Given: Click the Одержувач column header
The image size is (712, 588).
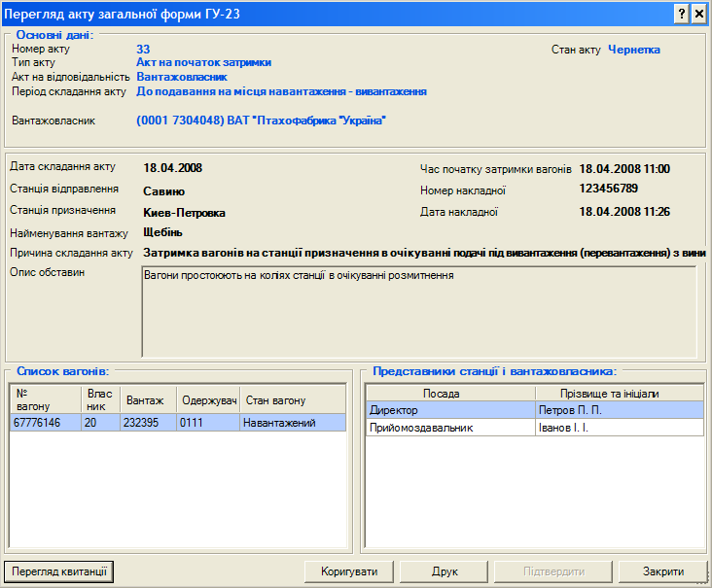Looking at the screenshot, I should tap(208, 399).
